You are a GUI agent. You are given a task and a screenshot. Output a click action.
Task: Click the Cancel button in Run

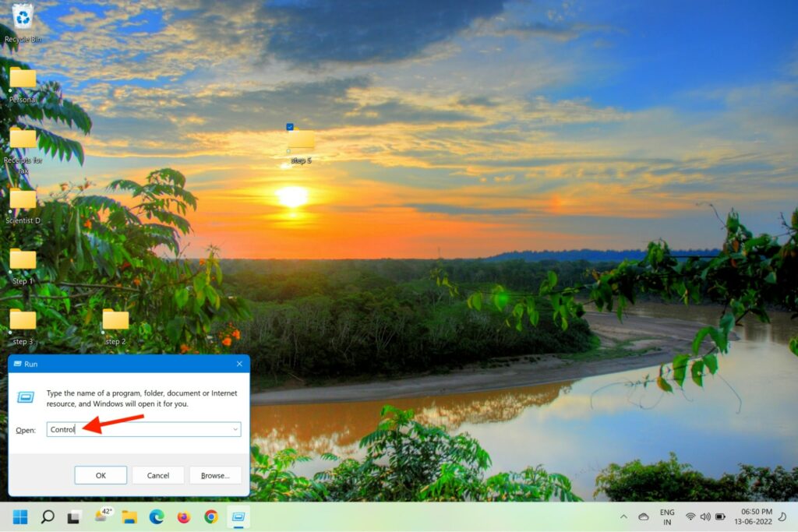(x=158, y=475)
